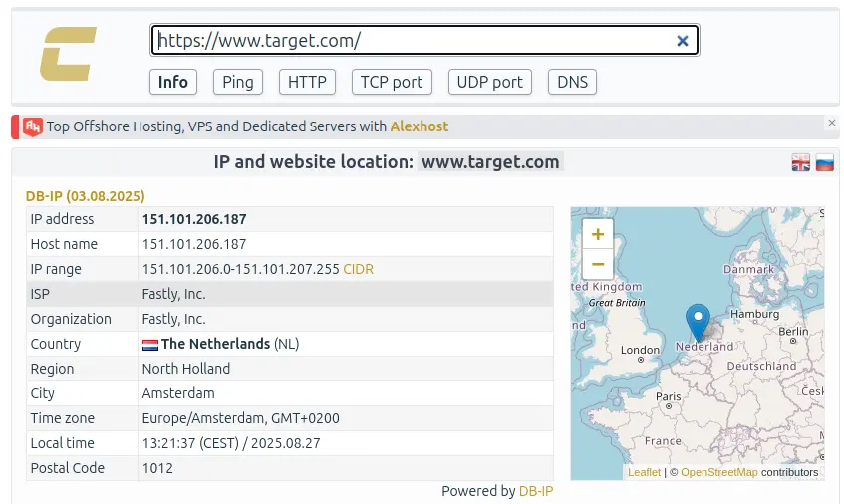The width and height of the screenshot is (844, 504).
Task: Switch language to Russian flag
Action: coord(824,163)
